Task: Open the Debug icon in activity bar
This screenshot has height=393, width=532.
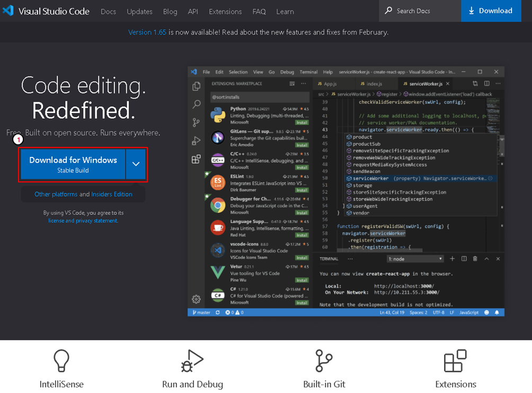Action: 196,141
